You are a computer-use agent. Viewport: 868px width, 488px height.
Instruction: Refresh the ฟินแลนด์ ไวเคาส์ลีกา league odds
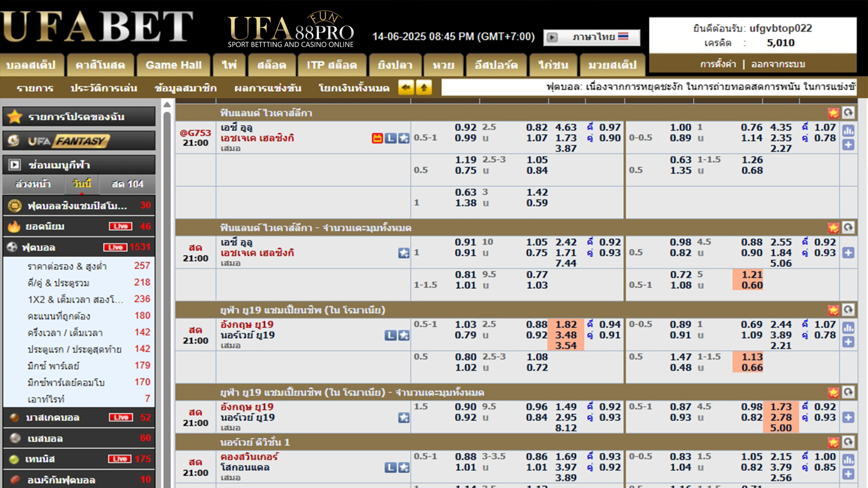coord(848,113)
